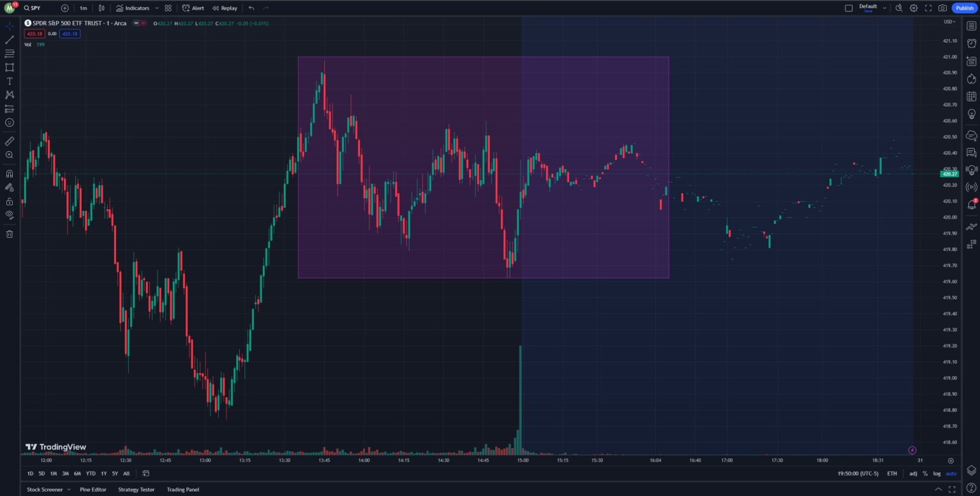Toggle hide all drawings eye icon
The image size is (980, 496).
pos(9,215)
